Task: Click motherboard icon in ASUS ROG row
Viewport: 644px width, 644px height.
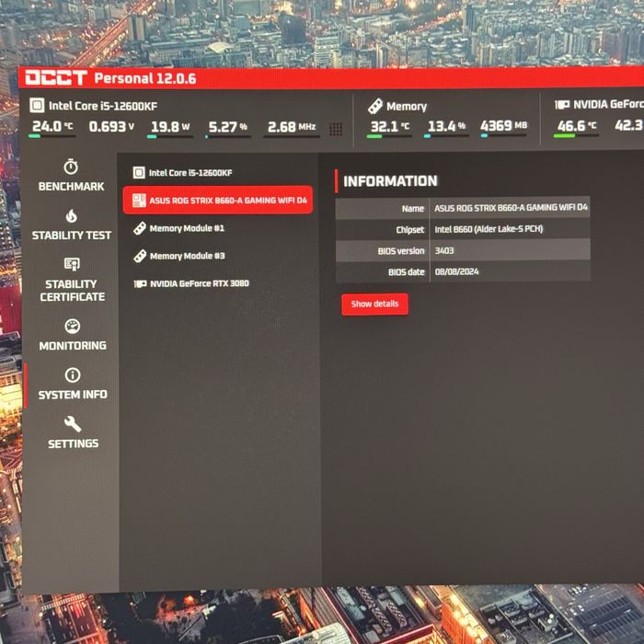Action: pyautogui.click(x=139, y=201)
